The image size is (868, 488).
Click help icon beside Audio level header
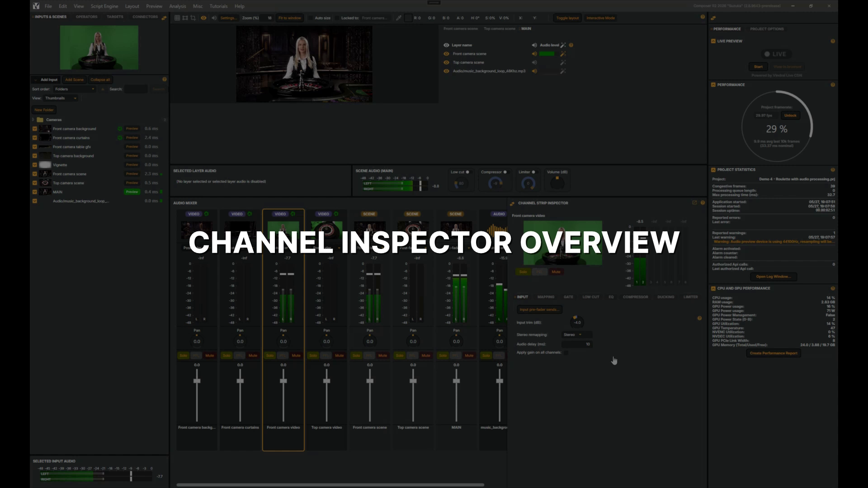(571, 45)
